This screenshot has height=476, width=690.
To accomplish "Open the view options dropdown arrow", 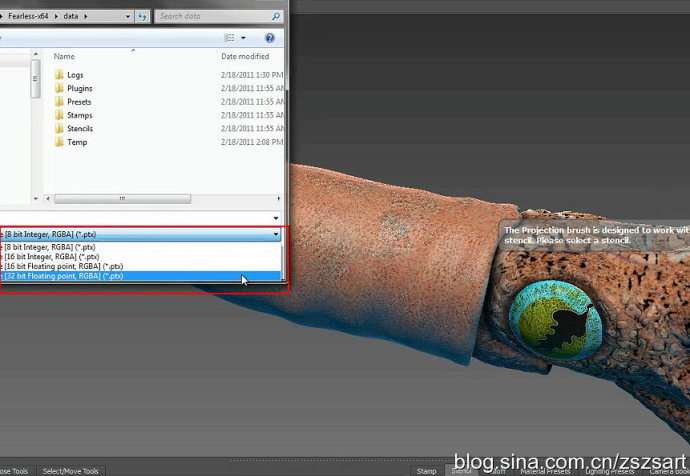I will (243, 38).
